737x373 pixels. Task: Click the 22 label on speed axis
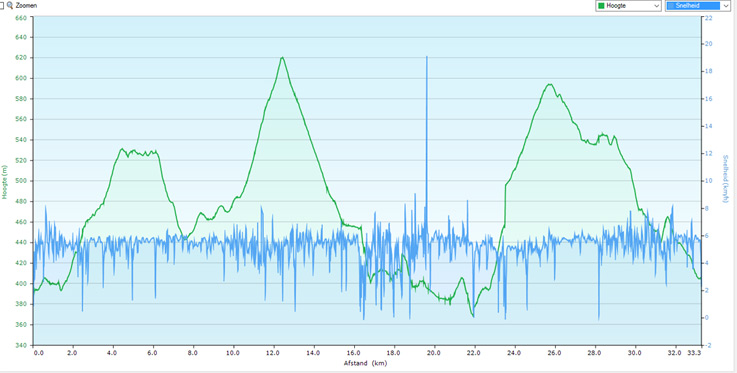pos(709,17)
